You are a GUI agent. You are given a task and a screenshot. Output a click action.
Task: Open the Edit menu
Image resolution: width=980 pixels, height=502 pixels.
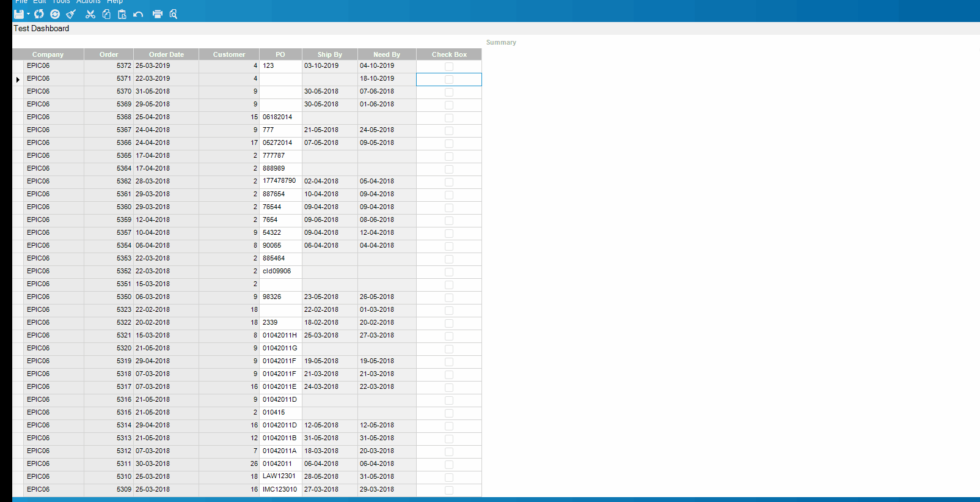click(40, 2)
